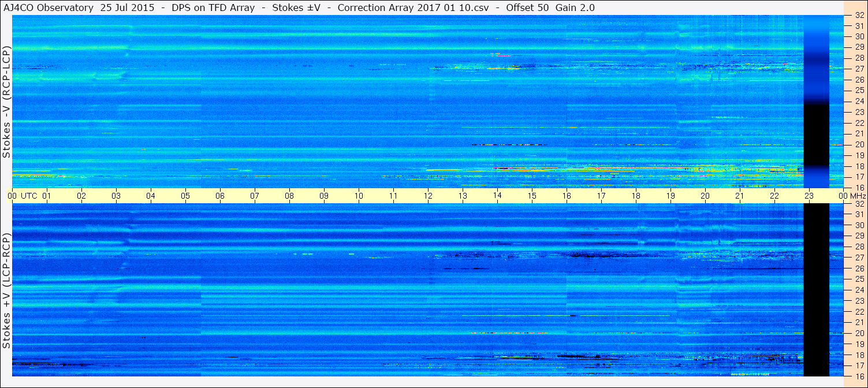
Task: Select the 22 hour time axis marker
Action: pos(774,196)
